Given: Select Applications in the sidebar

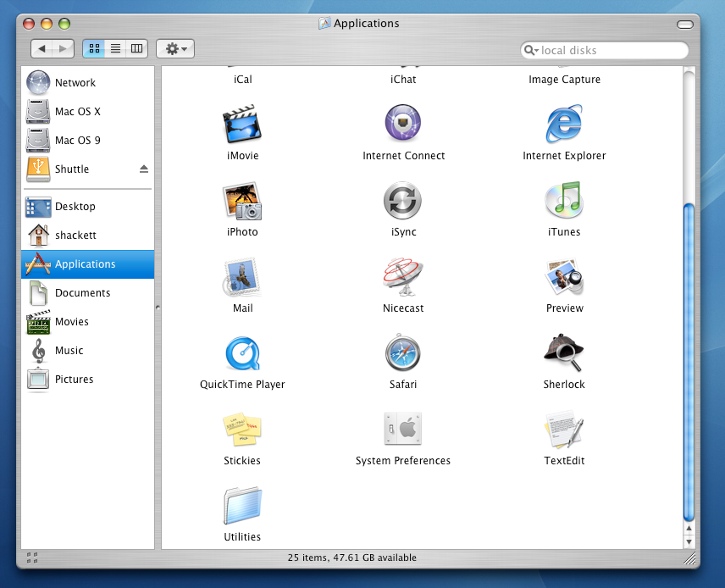Looking at the screenshot, I should [87, 264].
